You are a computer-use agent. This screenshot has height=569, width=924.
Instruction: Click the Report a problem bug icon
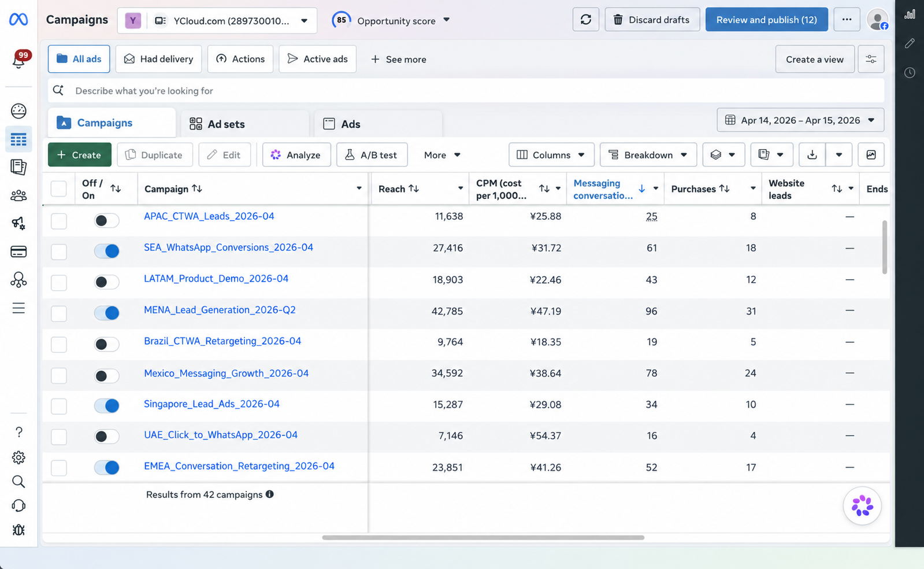(18, 530)
